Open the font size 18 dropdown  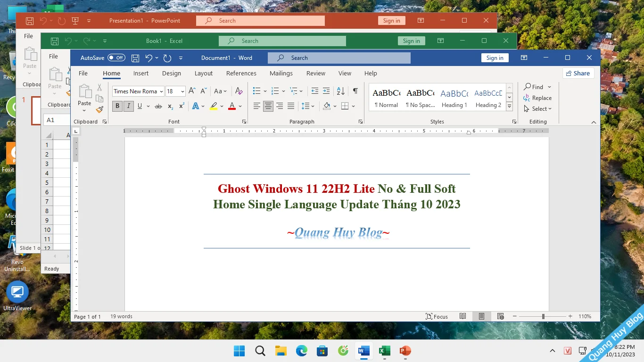click(182, 91)
